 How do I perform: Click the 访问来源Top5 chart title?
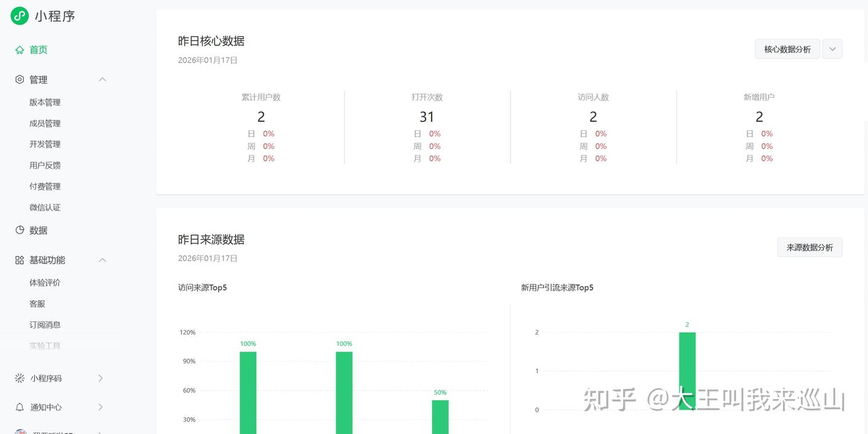(x=203, y=288)
